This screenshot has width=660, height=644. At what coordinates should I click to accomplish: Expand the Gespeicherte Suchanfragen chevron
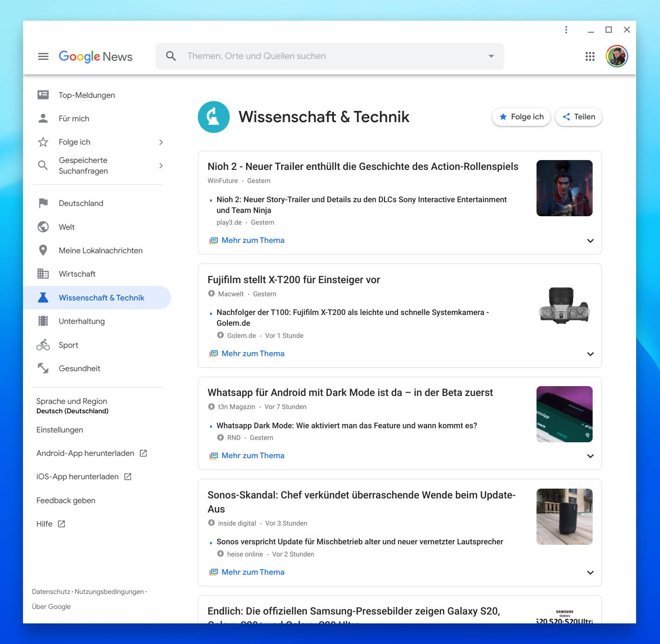161,166
